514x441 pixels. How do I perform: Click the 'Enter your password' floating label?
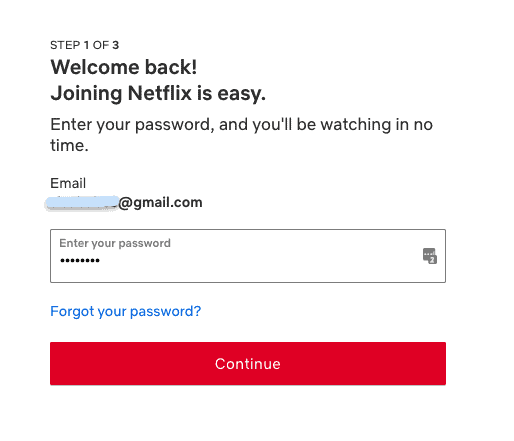[115, 243]
